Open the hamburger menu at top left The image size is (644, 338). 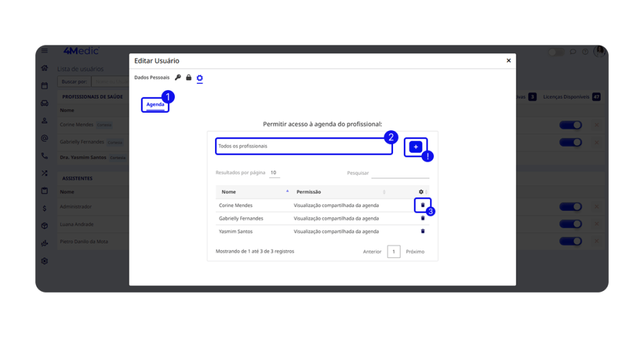[45, 51]
